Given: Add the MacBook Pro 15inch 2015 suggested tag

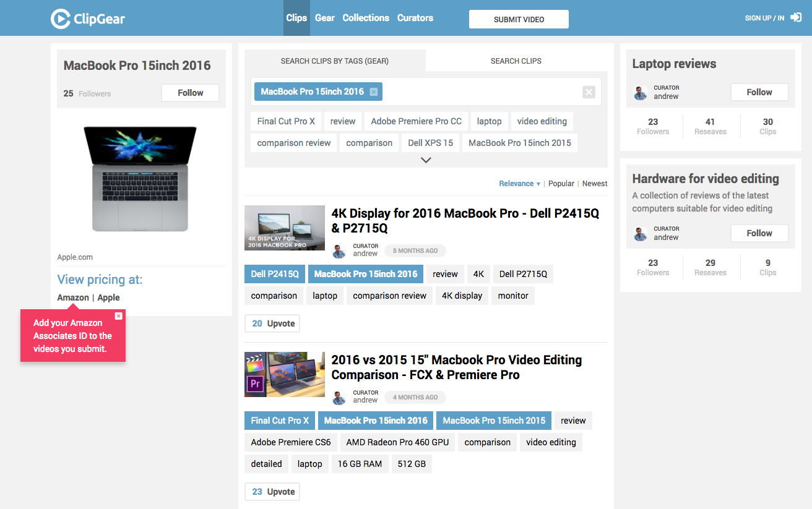Looking at the screenshot, I should (520, 143).
